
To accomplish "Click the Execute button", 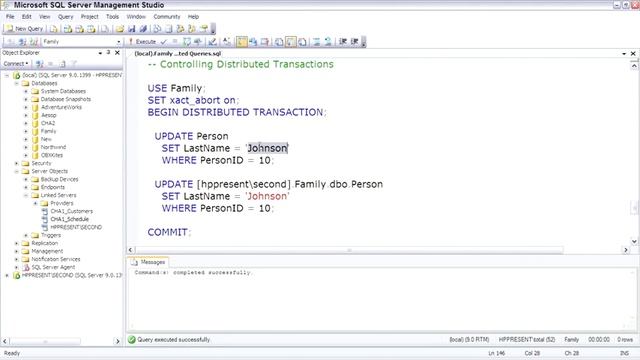I will [142, 42].
